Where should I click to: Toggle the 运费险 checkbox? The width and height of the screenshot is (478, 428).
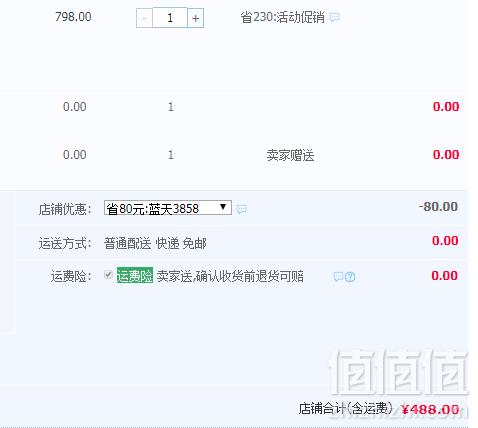tap(108, 275)
